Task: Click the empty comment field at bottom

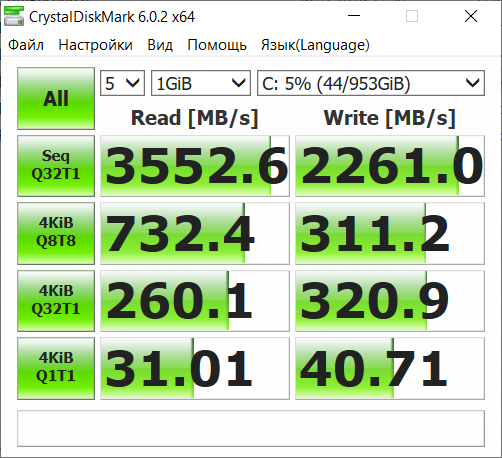Action: pyautogui.click(x=251, y=428)
